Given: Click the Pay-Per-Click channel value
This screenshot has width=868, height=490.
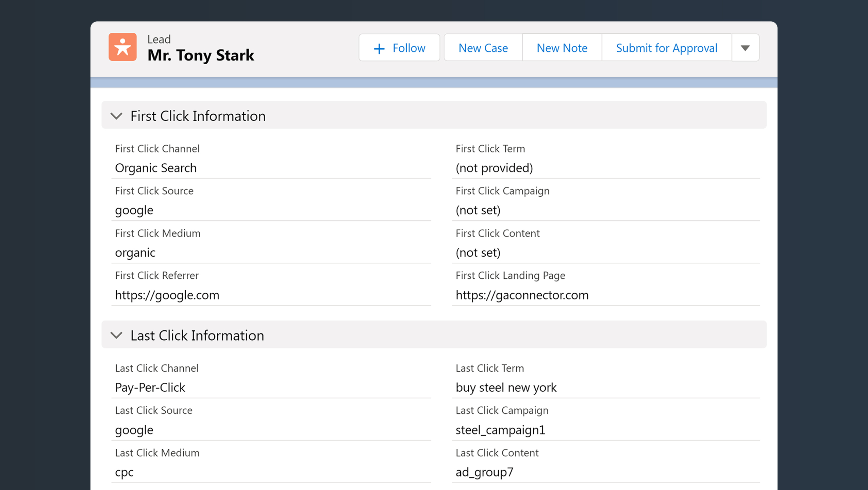Looking at the screenshot, I should (150, 388).
